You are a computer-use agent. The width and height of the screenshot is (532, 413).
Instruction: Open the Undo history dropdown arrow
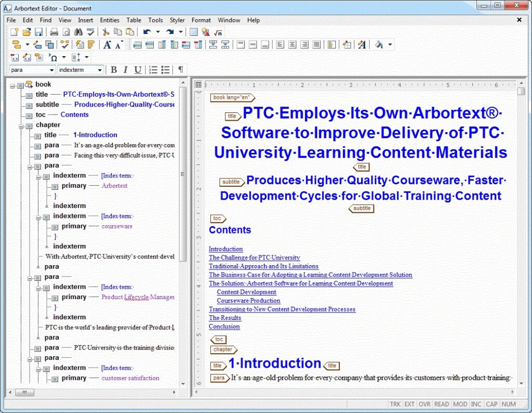click(158, 32)
